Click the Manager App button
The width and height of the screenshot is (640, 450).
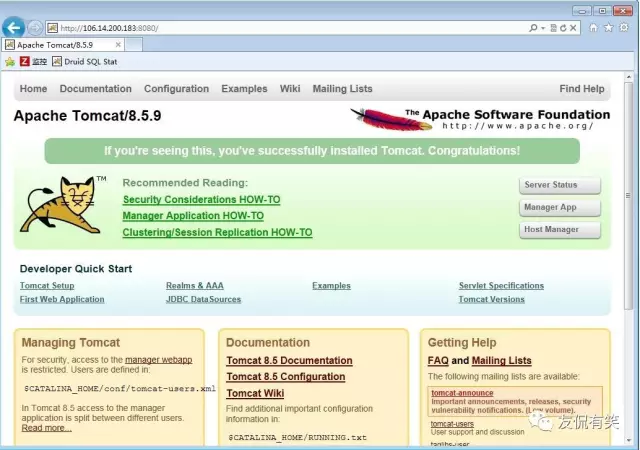560,207
